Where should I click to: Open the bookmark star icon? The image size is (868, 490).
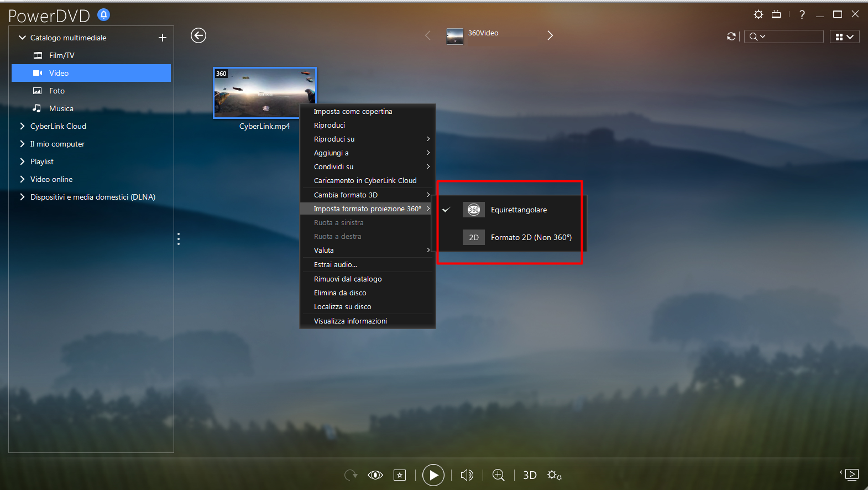click(x=400, y=475)
